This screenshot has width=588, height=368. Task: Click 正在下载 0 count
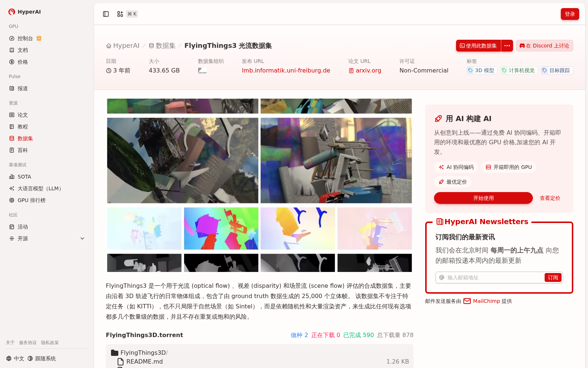coord(326,335)
